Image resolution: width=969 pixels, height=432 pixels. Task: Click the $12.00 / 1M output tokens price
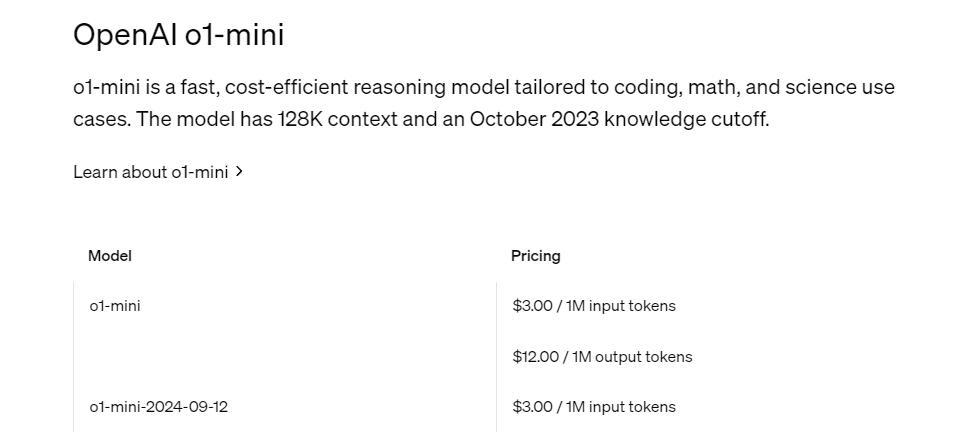(x=603, y=357)
